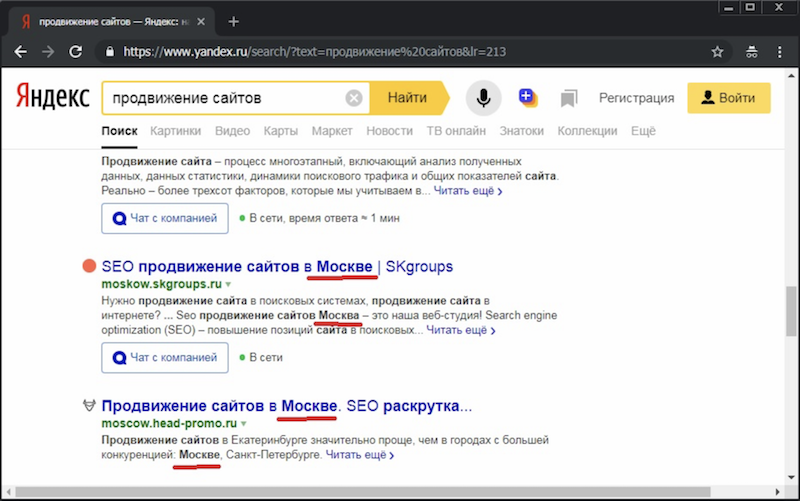Open the incognito profile icon
The width and height of the screenshot is (800, 501).
coord(752,52)
